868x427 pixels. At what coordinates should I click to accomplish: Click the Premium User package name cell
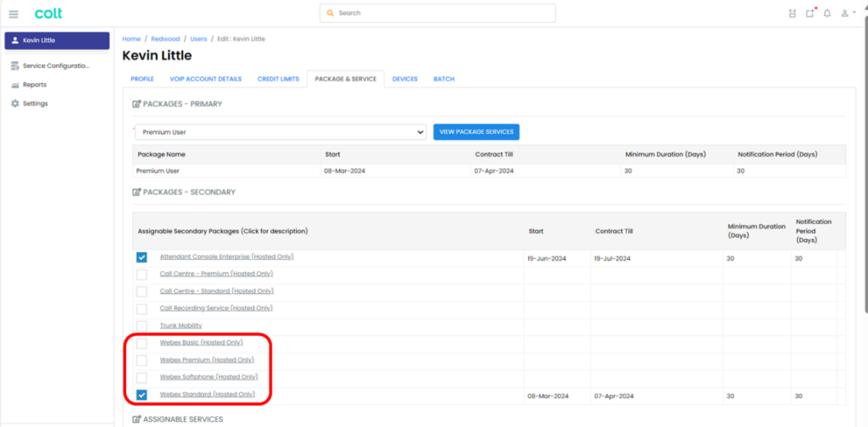[226, 171]
